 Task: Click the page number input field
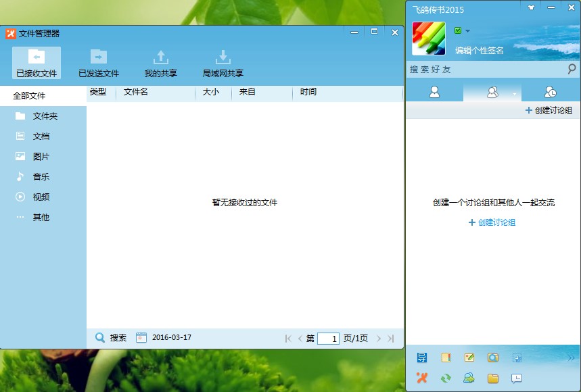329,338
